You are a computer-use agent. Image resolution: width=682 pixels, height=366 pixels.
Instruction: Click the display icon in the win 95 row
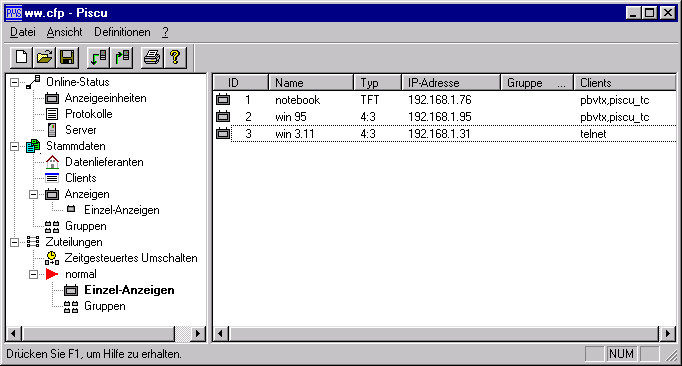click(x=223, y=117)
